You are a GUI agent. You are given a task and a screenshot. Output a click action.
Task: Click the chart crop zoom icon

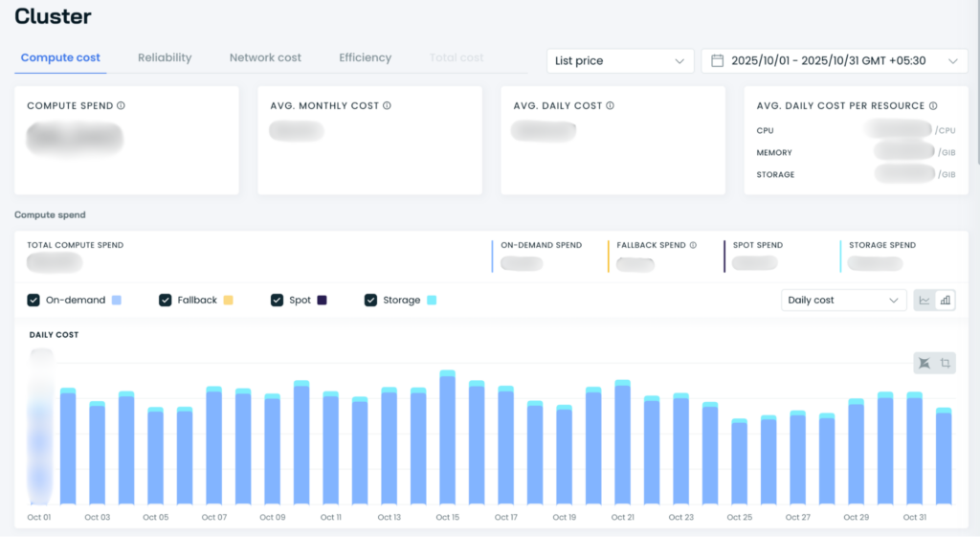coord(946,363)
